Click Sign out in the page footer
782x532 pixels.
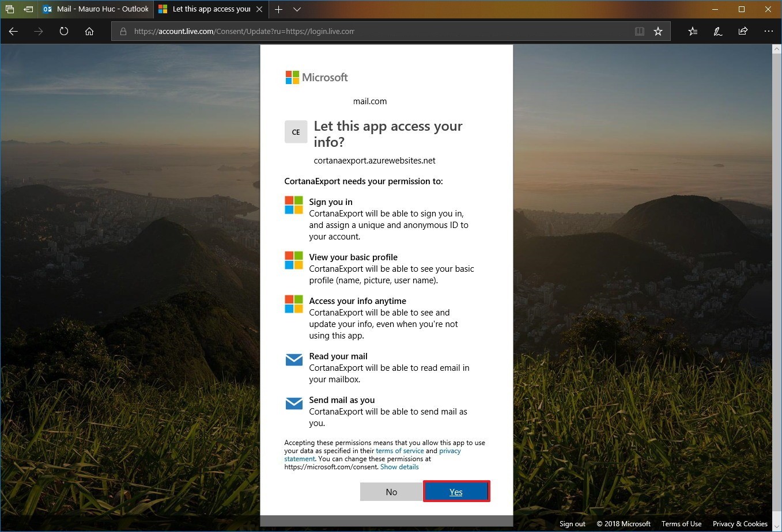(x=572, y=524)
